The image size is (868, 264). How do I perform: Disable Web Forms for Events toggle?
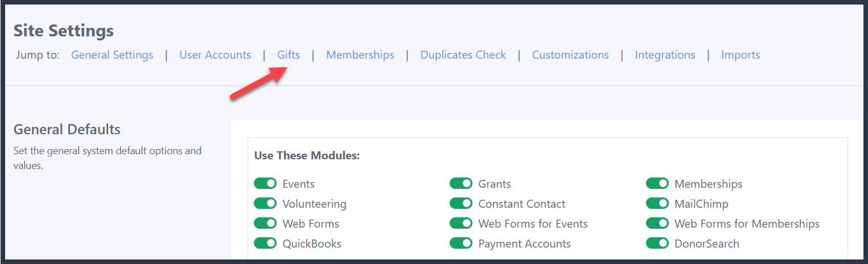click(461, 224)
